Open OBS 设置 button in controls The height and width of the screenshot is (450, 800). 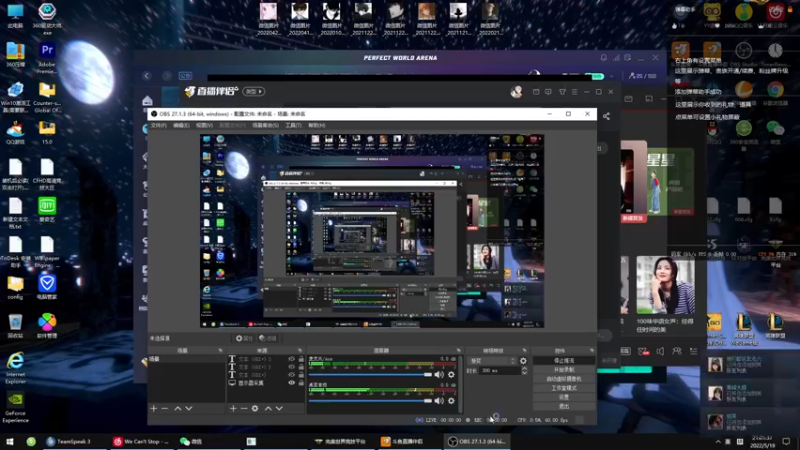tap(564, 397)
